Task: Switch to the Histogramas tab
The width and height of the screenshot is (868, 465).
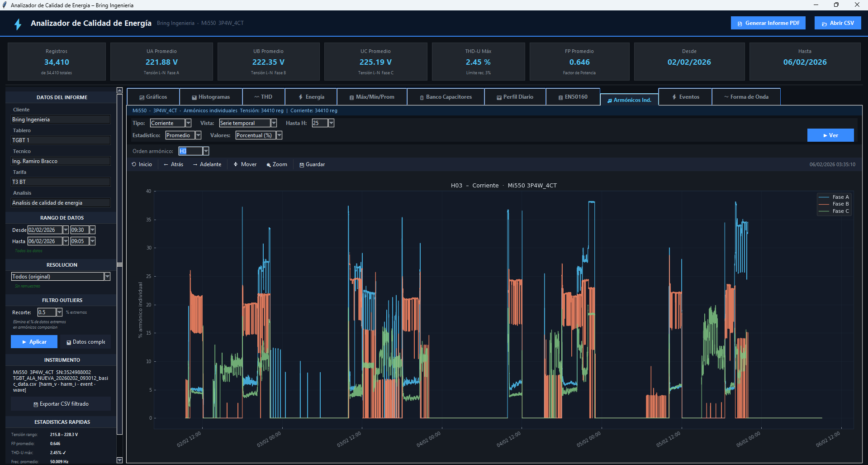Action: 211,97
